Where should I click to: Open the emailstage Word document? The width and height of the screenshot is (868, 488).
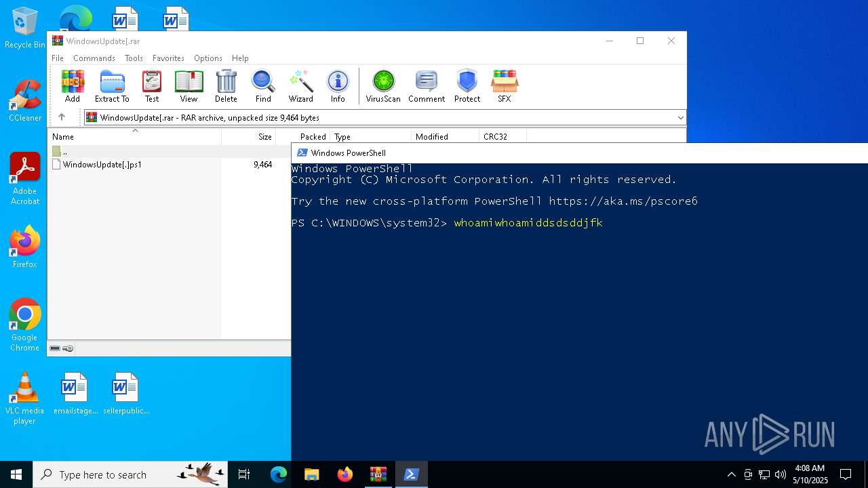(x=75, y=393)
